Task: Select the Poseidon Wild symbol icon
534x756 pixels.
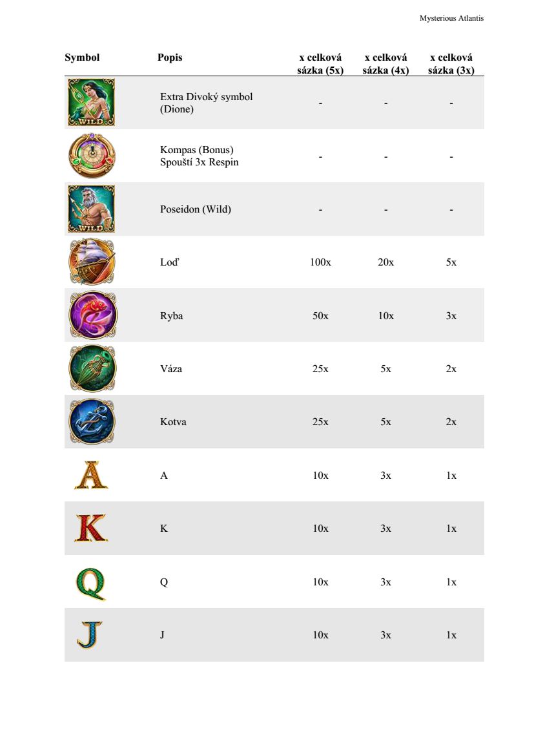Action: [91, 209]
